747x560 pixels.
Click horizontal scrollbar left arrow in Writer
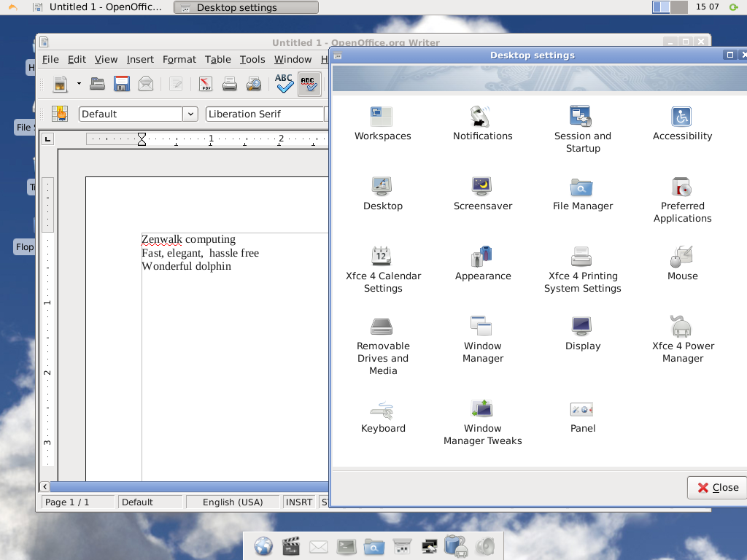44,486
